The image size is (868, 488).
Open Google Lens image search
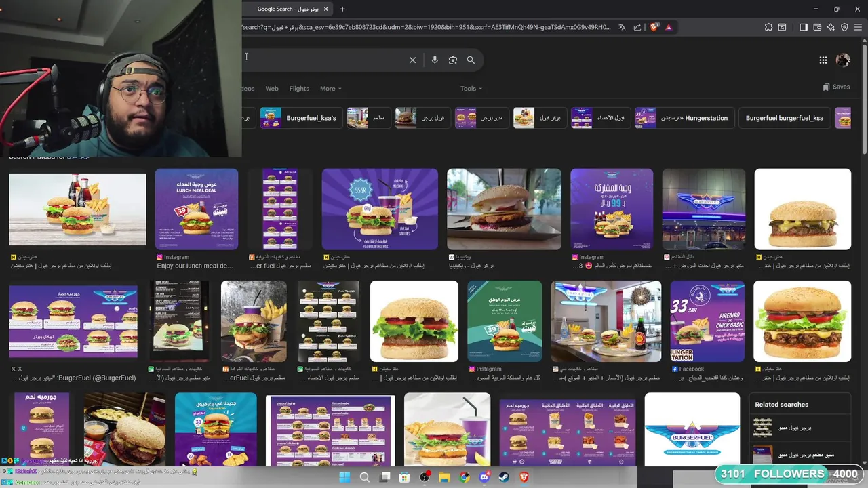coord(453,60)
